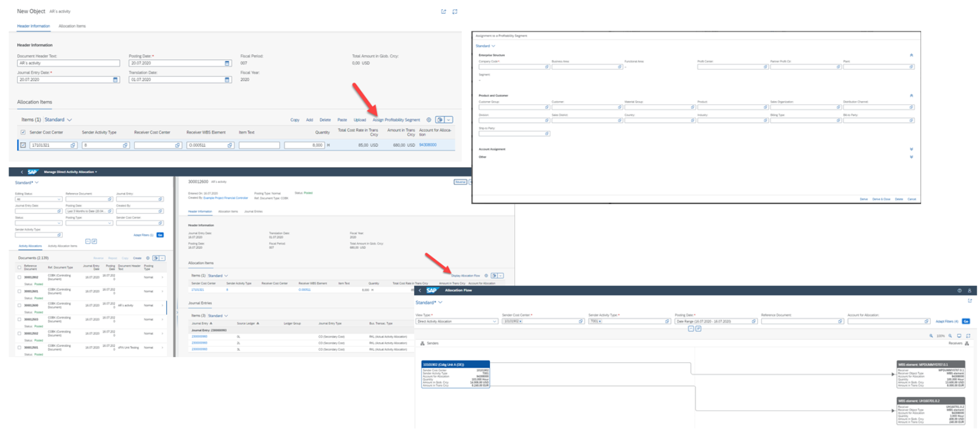This screenshot has width=980, height=433.
Task: Open table settings gear beside Assign Profitability Segment
Action: click(429, 120)
